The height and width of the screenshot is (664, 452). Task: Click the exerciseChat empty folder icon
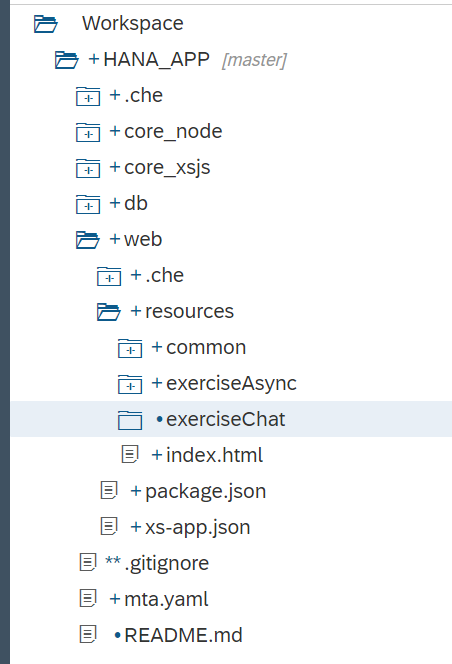pyautogui.click(x=130, y=420)
